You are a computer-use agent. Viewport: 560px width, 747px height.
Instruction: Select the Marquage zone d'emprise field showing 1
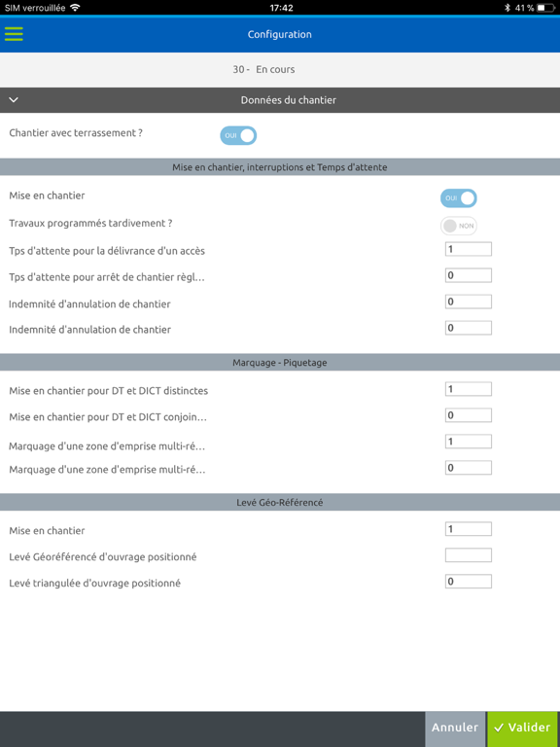click(468, 442)
